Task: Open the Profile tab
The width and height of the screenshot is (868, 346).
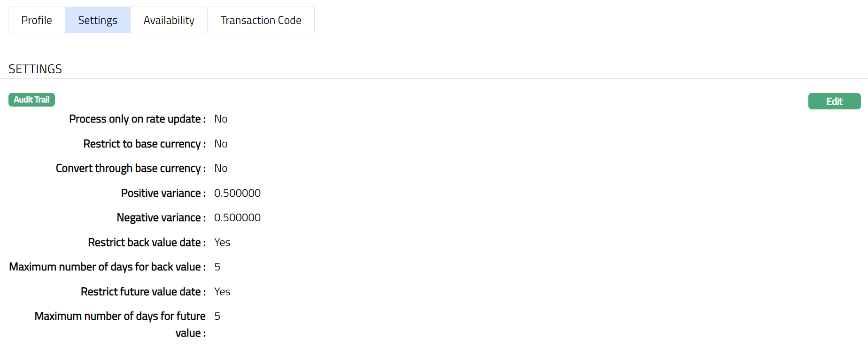Action: 37,20
